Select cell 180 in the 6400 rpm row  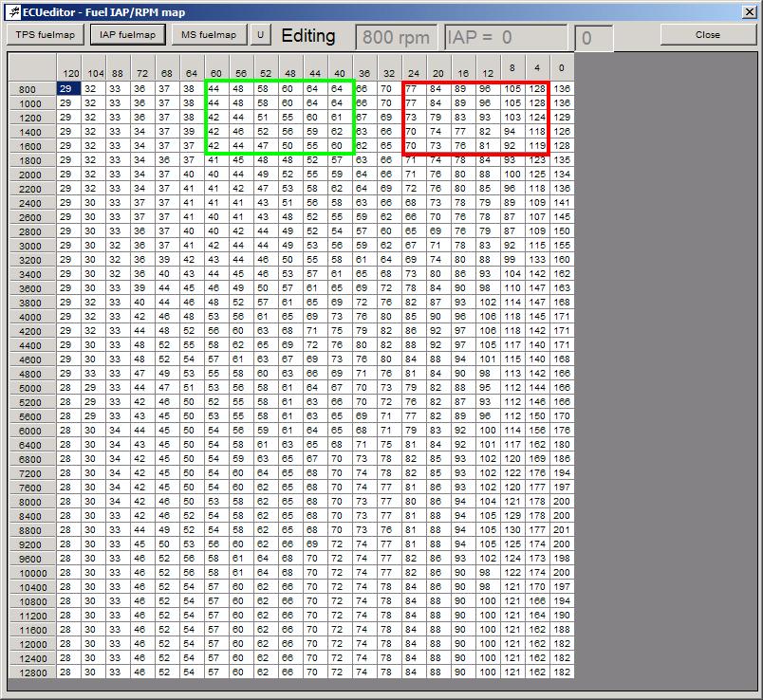(x=562, y=445)
